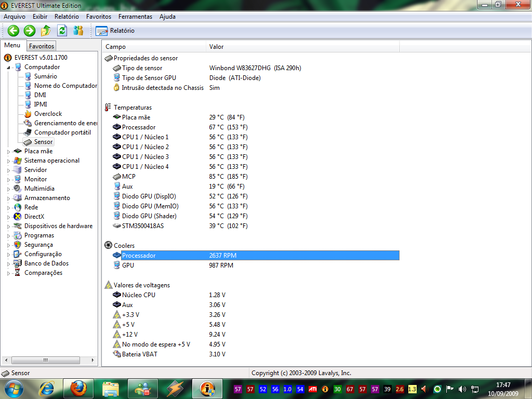Go up one level with the folder arrow icon

pyautogui.click(x=46, y=31)
